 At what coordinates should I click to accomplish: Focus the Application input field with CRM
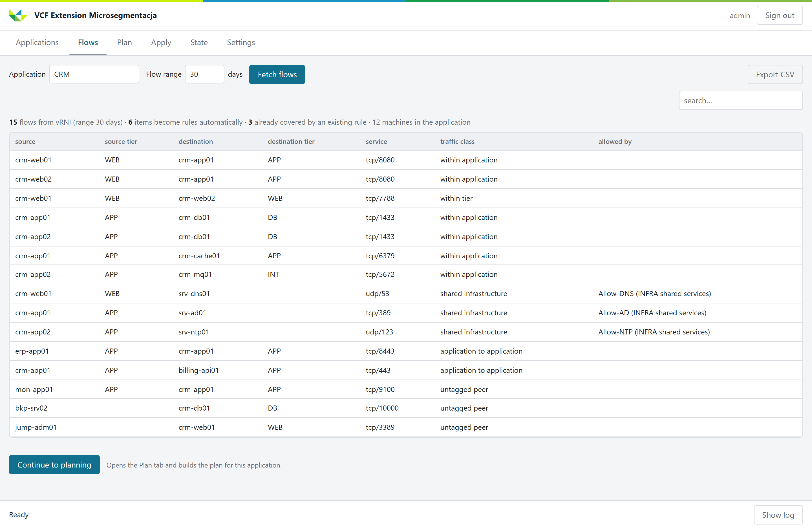[94, 74]
